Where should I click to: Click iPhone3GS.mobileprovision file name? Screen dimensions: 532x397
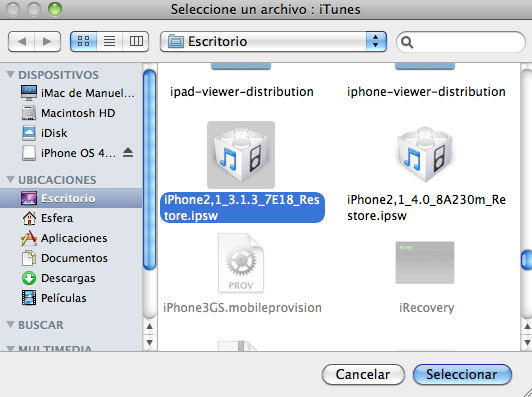[242, 308]
